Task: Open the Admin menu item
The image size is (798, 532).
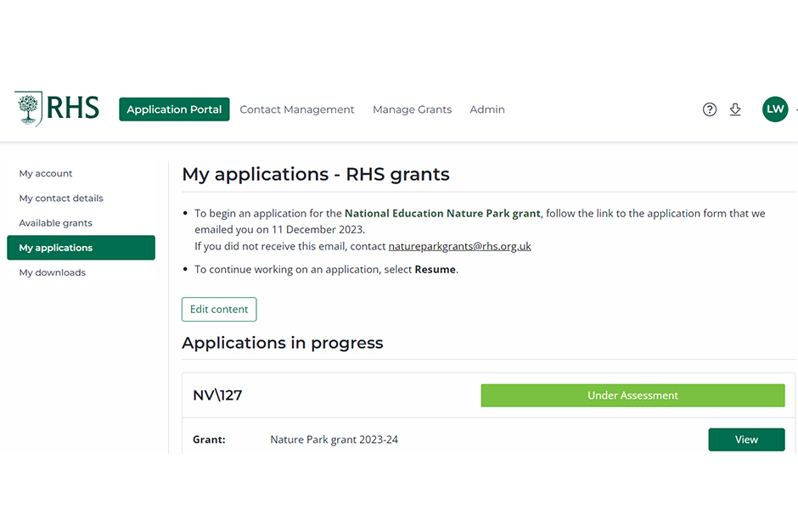Action: (x=487, y=109)
